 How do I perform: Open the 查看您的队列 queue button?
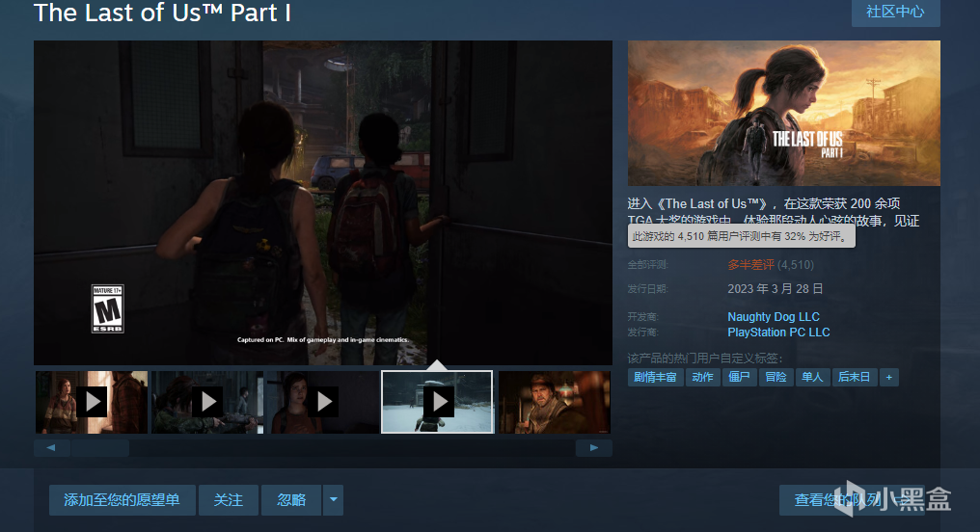(852, 500)
